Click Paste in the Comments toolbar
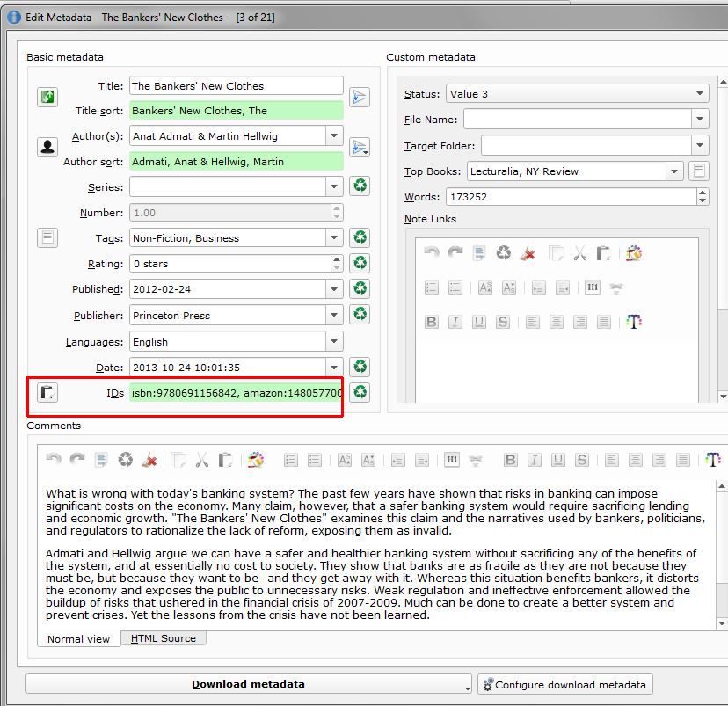Image resolution: width=728 pixels, height=706 pixels. click(x=226, y=460)
